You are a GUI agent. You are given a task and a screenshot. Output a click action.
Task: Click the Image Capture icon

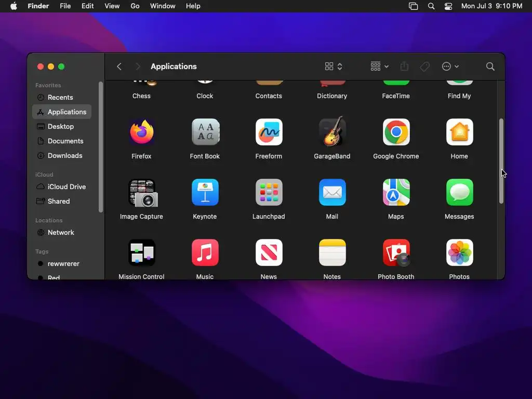click(142, 193)
